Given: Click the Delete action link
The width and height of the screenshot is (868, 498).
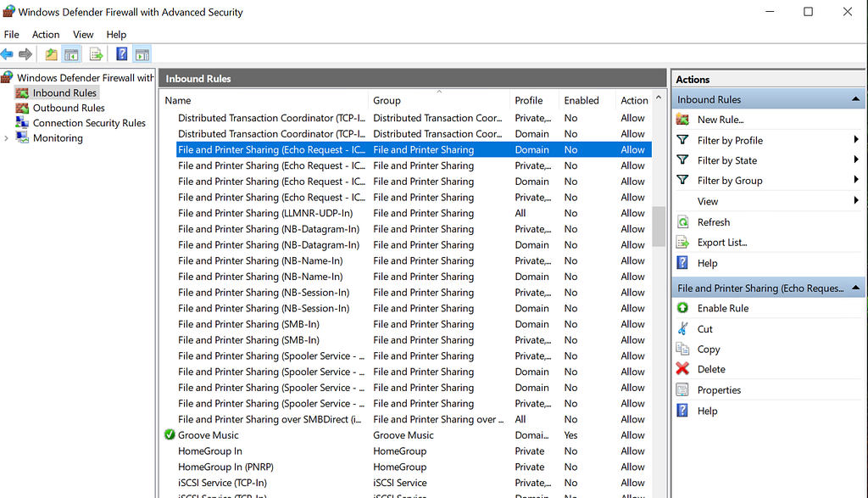Looking at the screenshot, I should tap(711, 370).
